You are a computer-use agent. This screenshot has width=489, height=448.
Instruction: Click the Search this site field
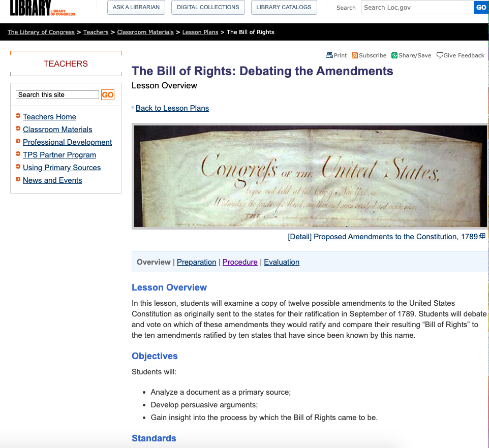click(57, 95)
